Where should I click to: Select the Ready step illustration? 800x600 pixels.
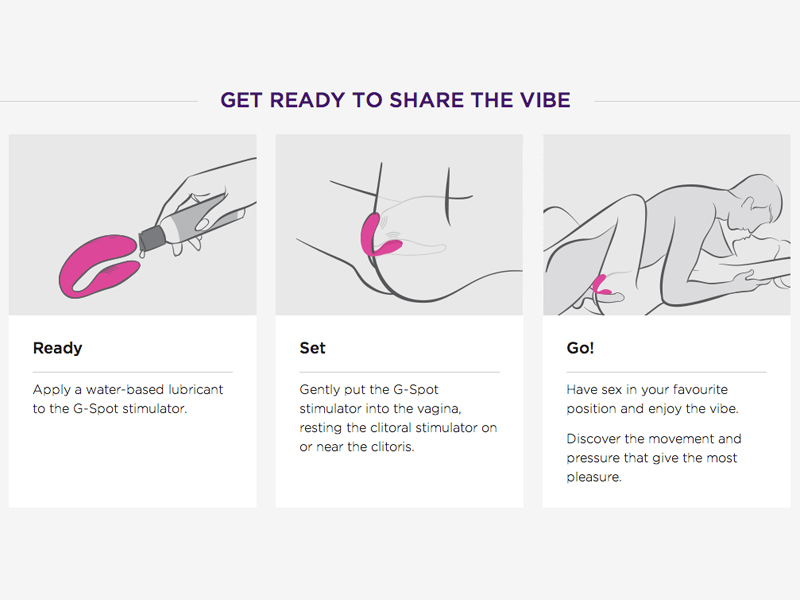point(133,224)
